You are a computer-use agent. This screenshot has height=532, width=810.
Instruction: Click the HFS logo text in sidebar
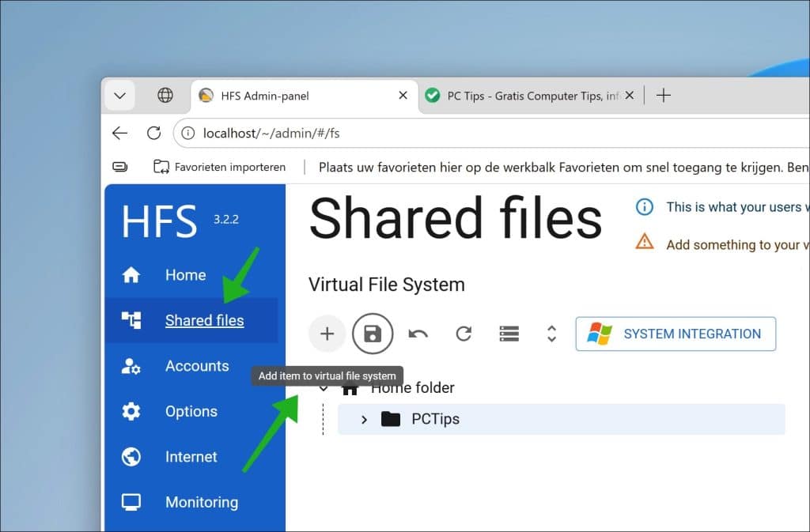[x=159, y=221]
